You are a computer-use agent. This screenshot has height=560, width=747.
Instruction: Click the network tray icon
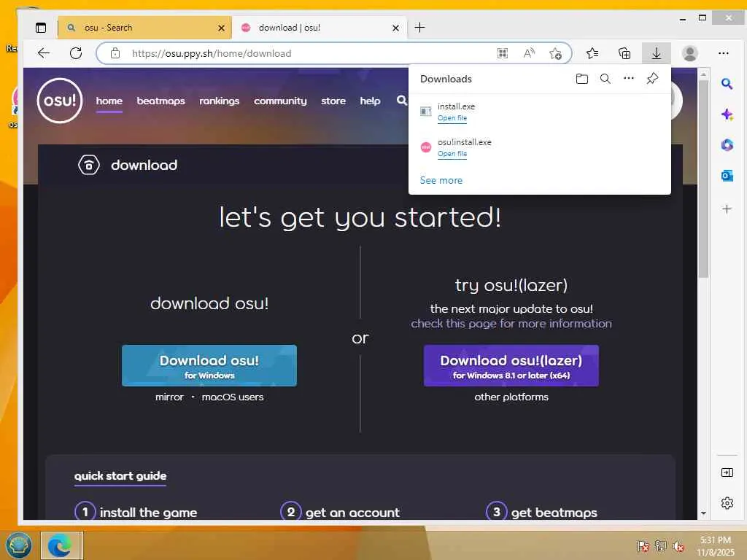click(x=660, y=545)
